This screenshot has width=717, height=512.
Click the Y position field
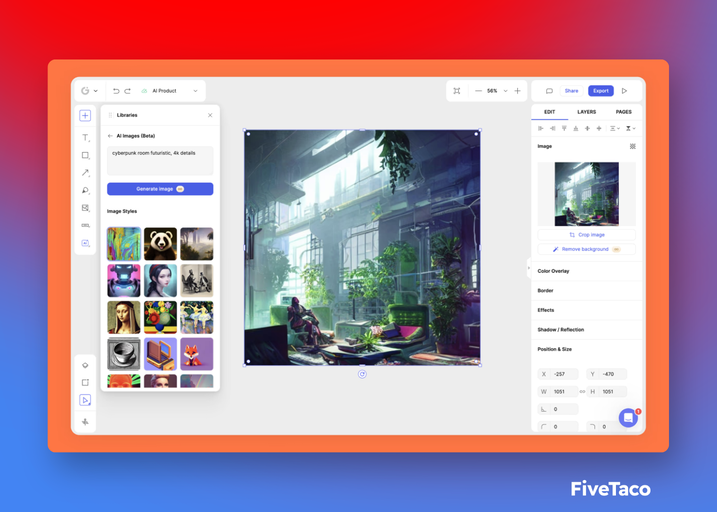[x=607, y=374]
